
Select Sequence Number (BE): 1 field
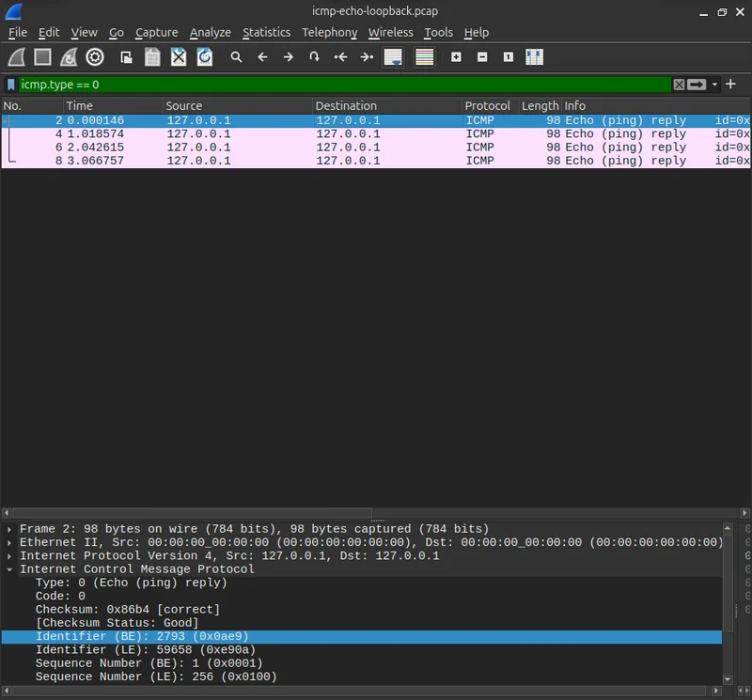(362, 663)
